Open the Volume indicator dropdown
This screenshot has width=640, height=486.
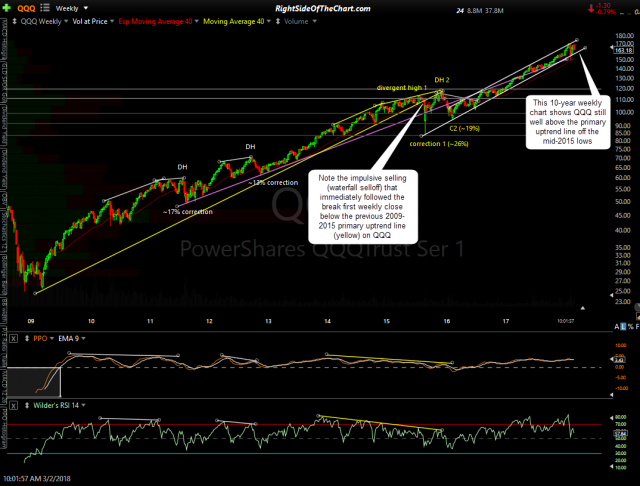tap(314, 21)
